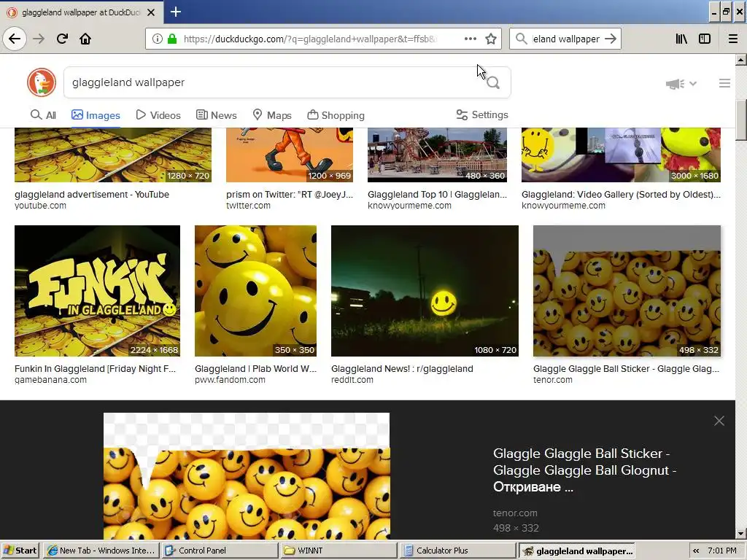Open the browser home page icon
Viewport: 747px width, 560px height.
coord(85,39)
